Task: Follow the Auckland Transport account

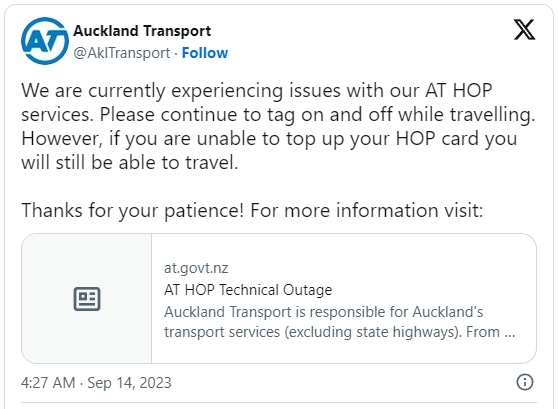Action: 205,53
